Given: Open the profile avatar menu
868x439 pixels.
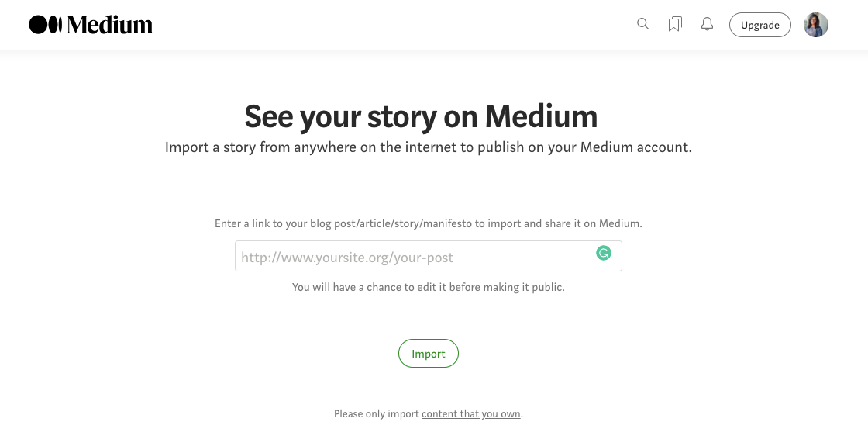Looking at the screenshot, I should pyautogui.click(x=816, y=25).
